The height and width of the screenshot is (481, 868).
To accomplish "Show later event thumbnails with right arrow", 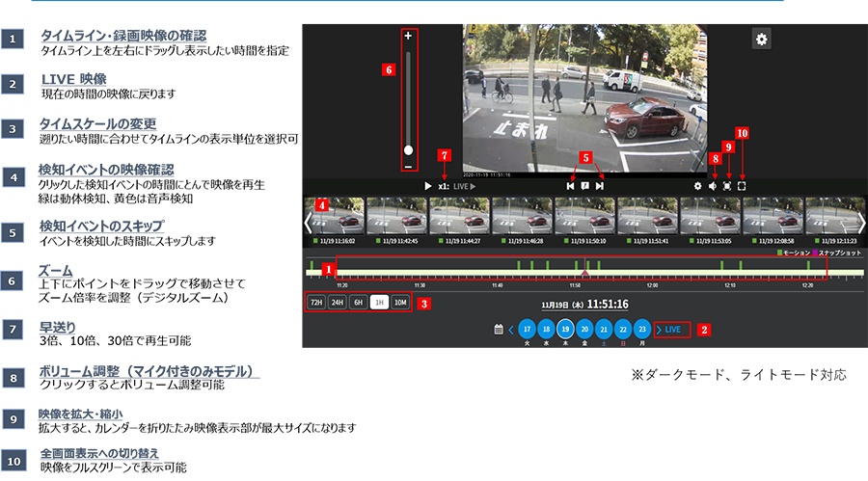I will pos(862,223).
